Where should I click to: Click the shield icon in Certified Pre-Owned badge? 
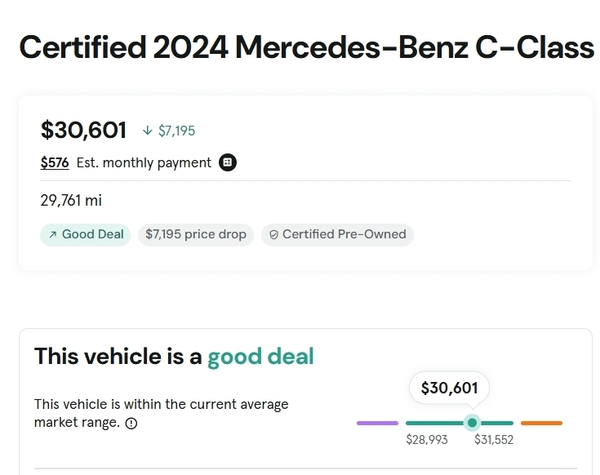pyautogui.click(x=273, y=235)
